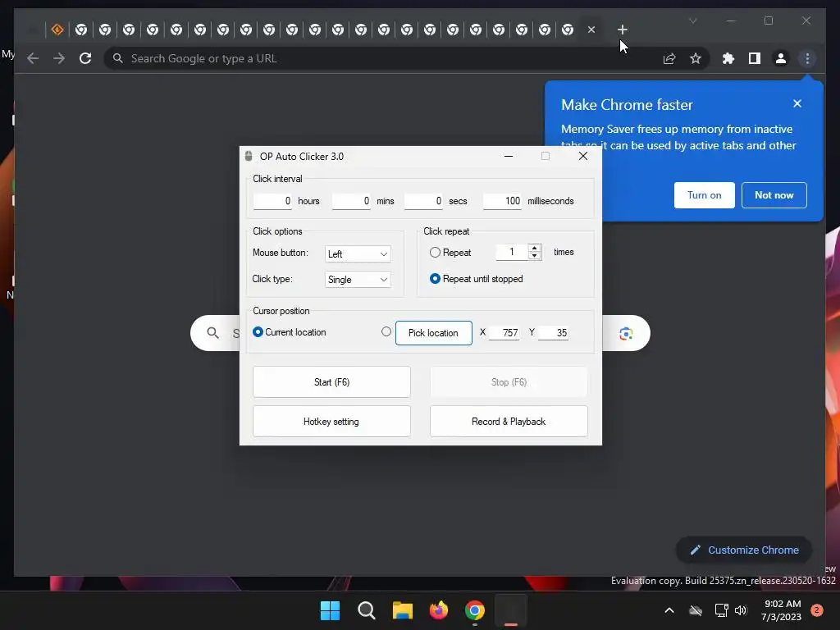Viewport: 840px width, 630px height.
Task: Go forward in Chrome navigation
Action: [x=59, y=58]
